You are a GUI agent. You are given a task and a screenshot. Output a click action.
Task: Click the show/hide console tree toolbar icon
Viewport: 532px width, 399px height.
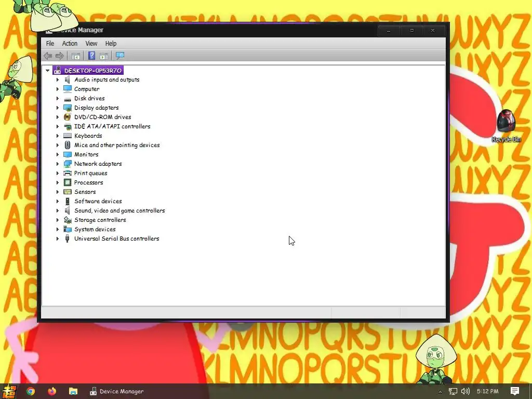tap(76, 56)
